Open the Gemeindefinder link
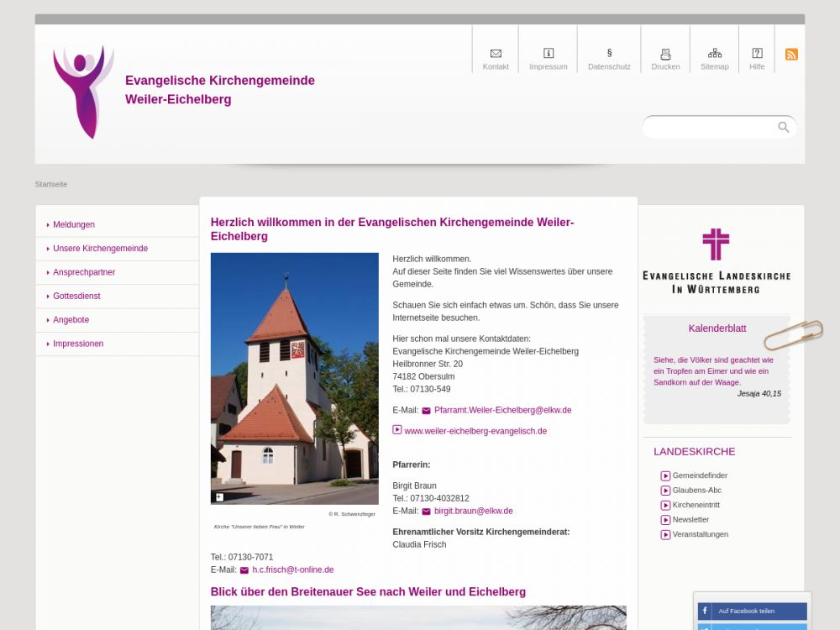The image size is (840, 630). 699,475
